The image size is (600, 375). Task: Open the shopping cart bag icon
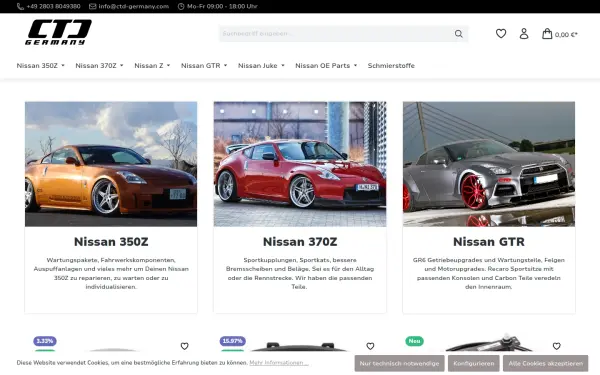(x=547, y=34)
